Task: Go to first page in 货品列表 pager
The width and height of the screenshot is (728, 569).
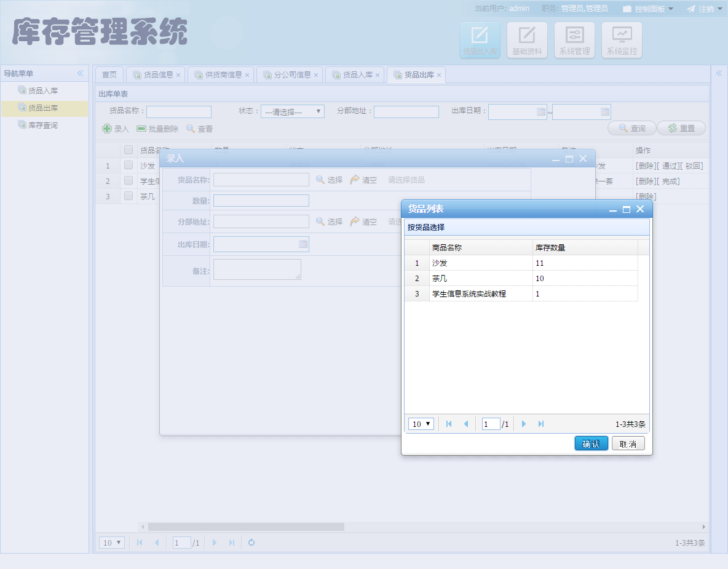Action: (x=448, y=424)
